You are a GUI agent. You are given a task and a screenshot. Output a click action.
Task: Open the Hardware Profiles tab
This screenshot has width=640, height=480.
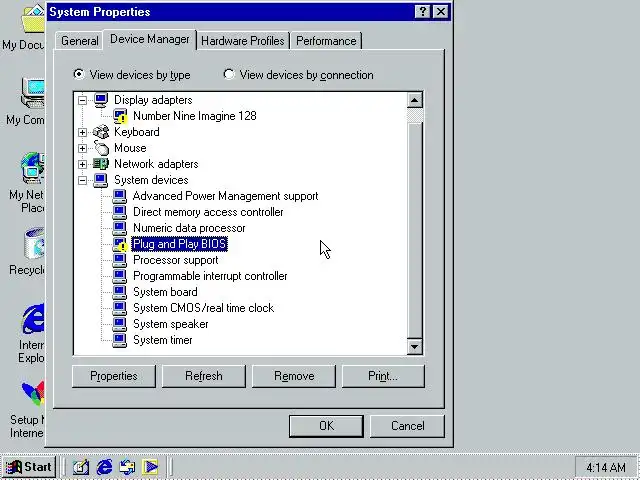[x=243, y=41]
